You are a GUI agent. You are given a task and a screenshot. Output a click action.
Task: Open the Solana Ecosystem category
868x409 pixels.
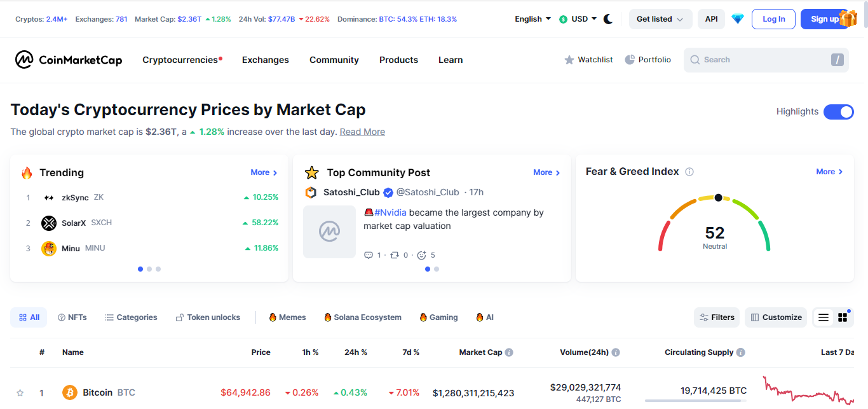[362, 317]
